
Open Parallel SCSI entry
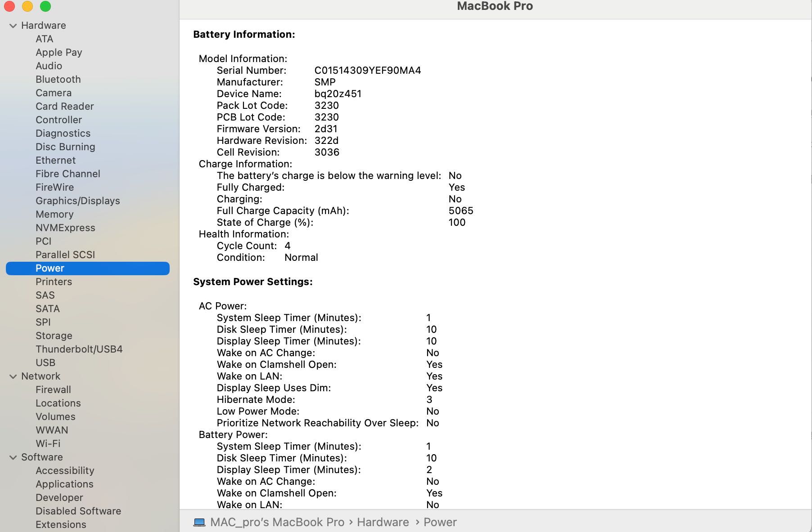pyautogui.click(x=65, y=255)
